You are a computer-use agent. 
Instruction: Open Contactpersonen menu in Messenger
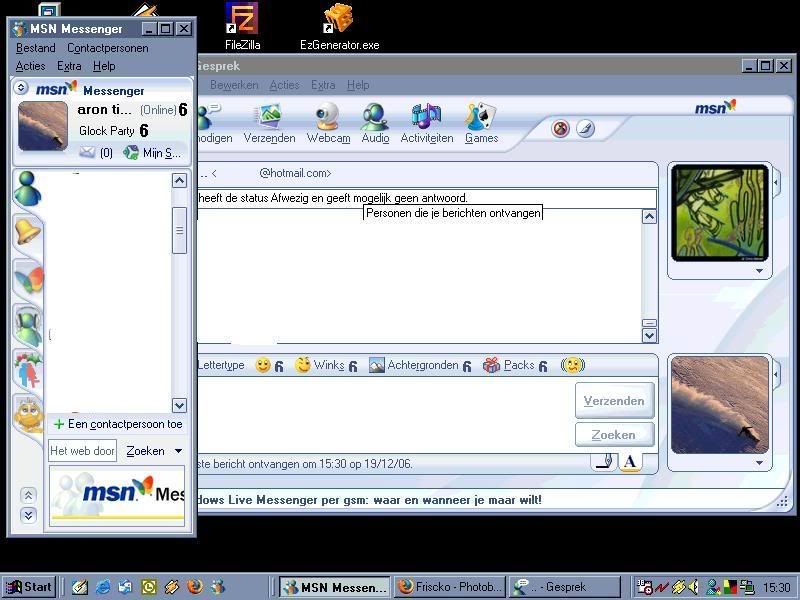pyautogui.click(x=108, y=48)
